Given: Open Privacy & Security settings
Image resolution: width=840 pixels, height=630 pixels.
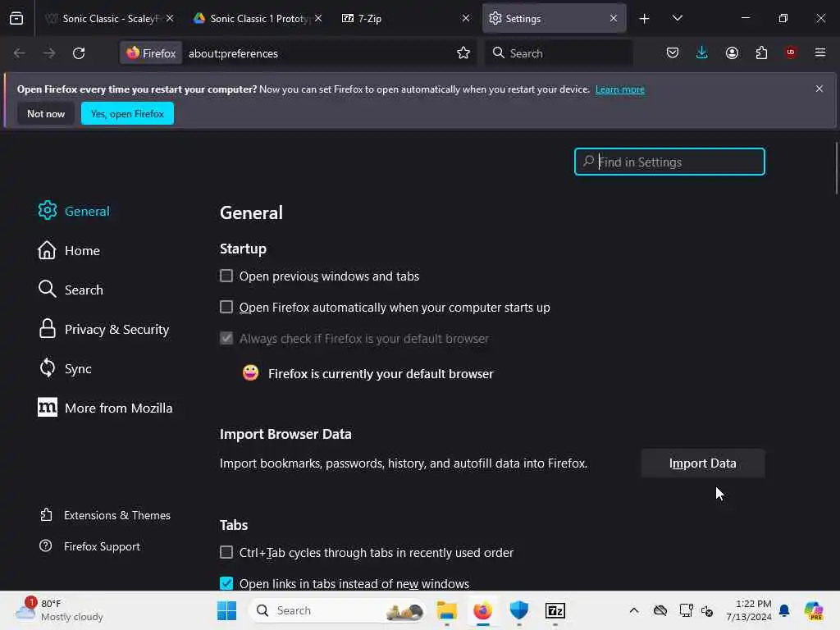Looking at the screenshot, I should point(103,329).
